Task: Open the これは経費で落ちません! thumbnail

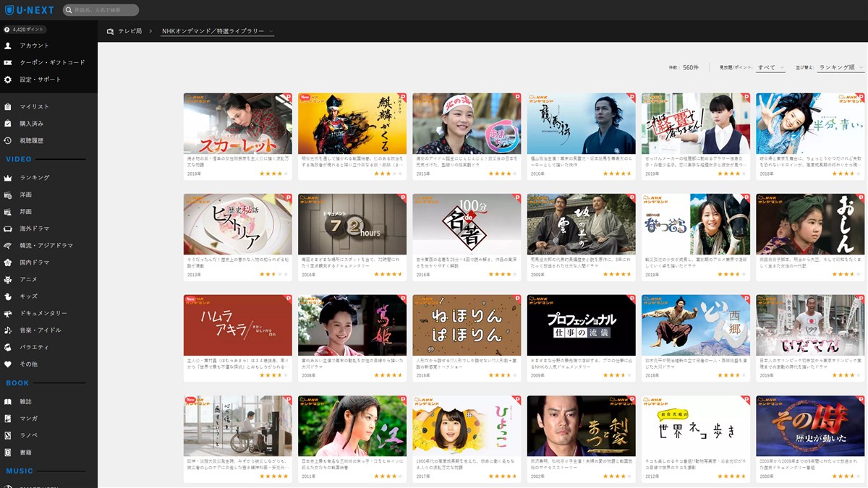Action: pos(696,123)
